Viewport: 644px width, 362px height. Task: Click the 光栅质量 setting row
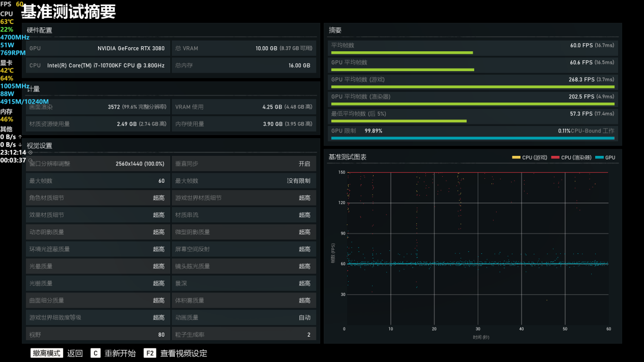pos(98,283)
